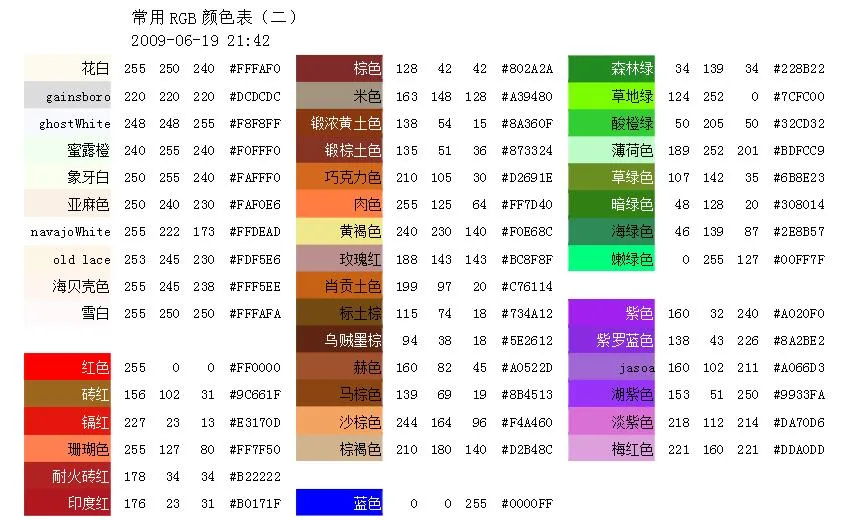The image size is (856, 520).
Task: Click the title 常用 RGB 颜色表（二）
Action: click(x=215, y=17)
